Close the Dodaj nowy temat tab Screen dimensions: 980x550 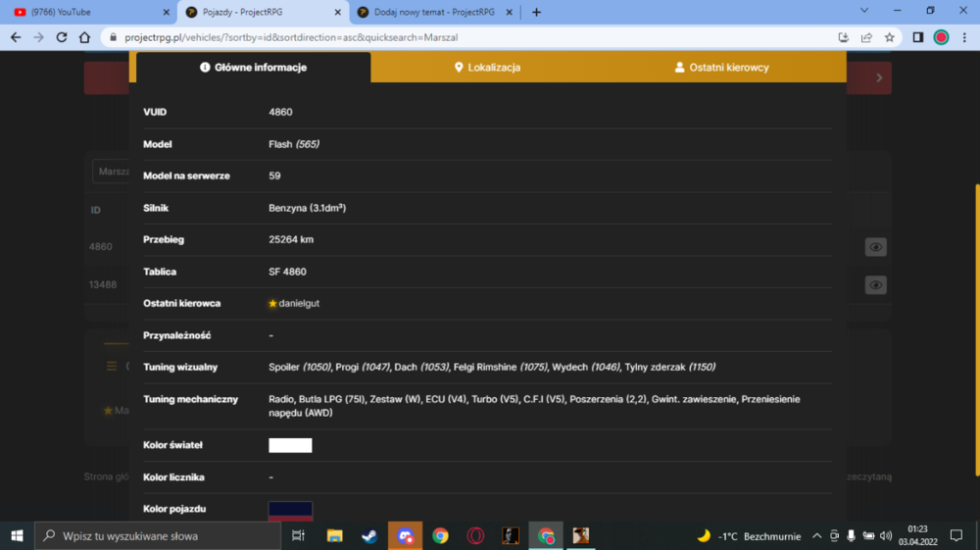point(509,12)
